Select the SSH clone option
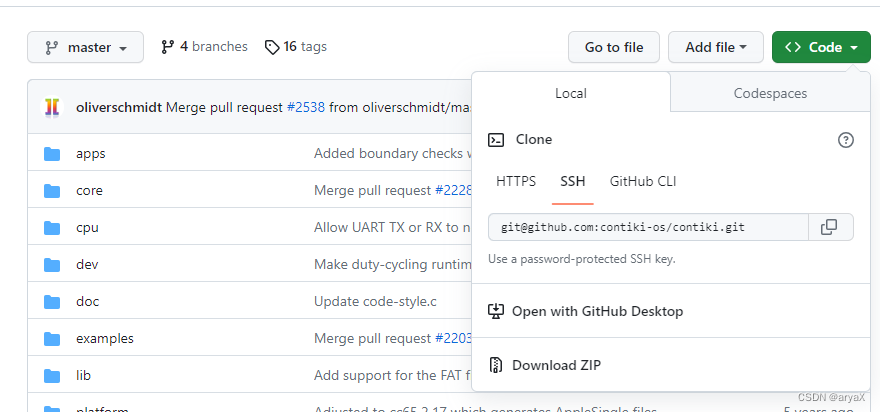This screenshot has width=880, height=412. (572, 181)
